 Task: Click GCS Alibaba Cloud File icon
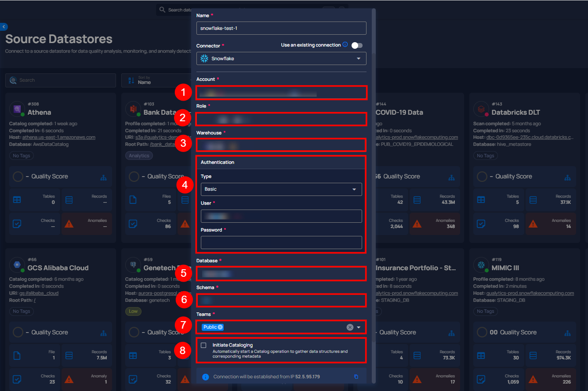tap(17, 355)
